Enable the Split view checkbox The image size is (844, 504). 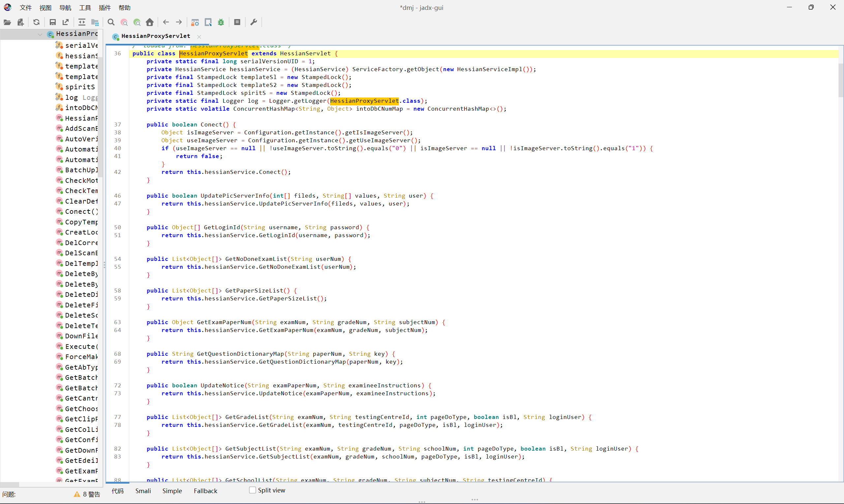[x=253, y=490]
